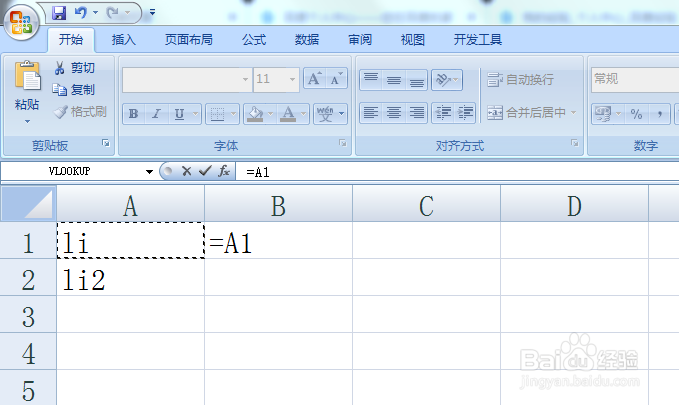This screenshot has height=405, width=679.
Task: Open the 常规 number format box
Action: coord(635,79)
